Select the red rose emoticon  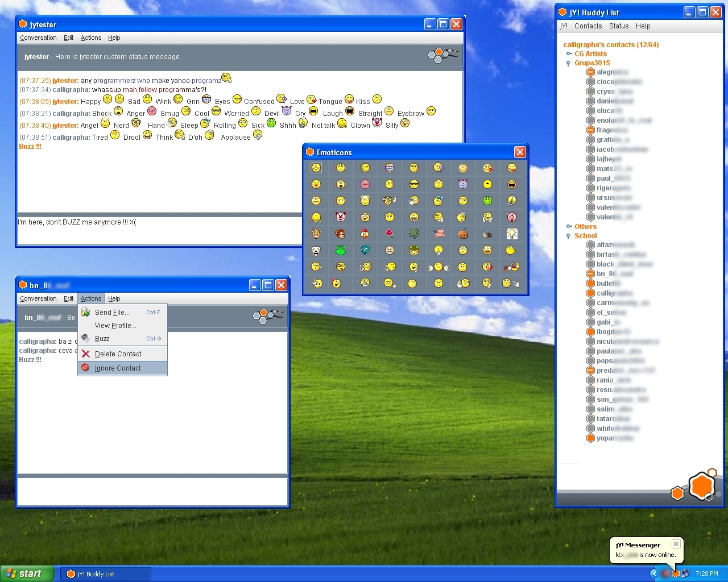[390, 234]
